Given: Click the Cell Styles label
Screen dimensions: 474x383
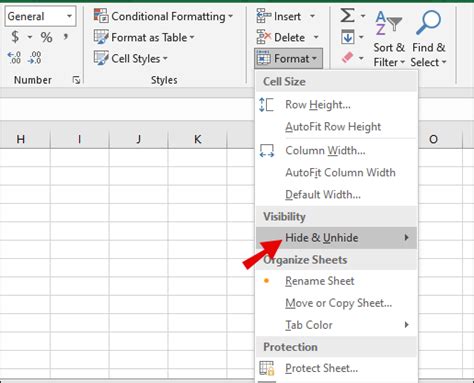Looking at the screenshot, I should pyautogui.click(x=136, y=59).
